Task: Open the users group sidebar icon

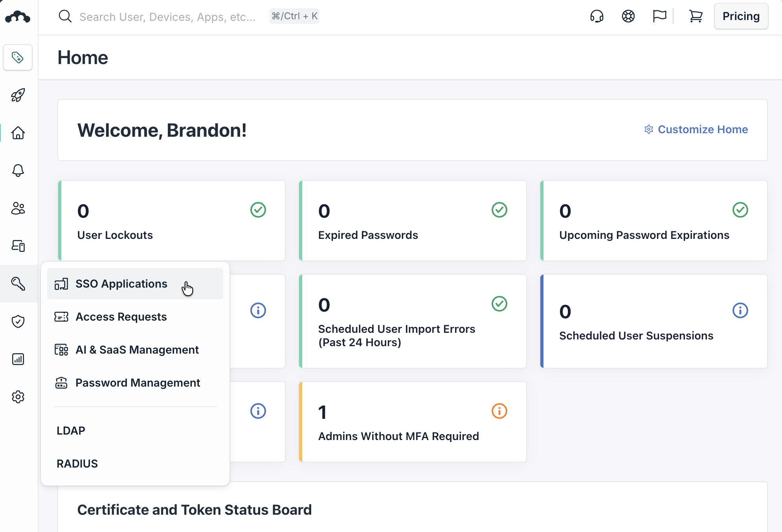Action: 18,208
